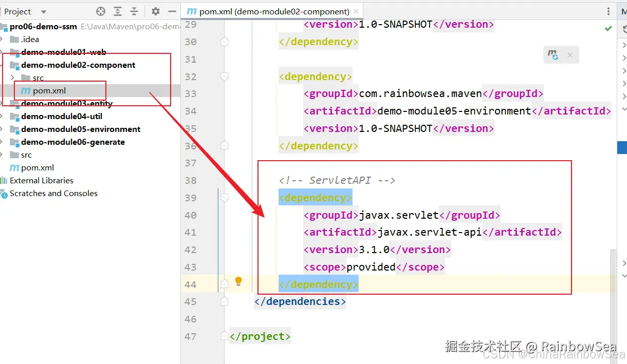Viewport: 627px width, 364px height.
Task: Select demo-module03-entity module
Action: (67, 103)
